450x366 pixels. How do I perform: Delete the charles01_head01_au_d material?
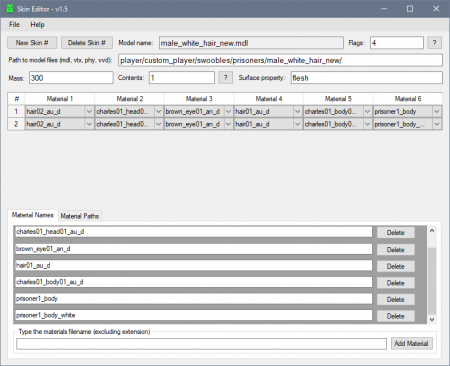[396, 233]
